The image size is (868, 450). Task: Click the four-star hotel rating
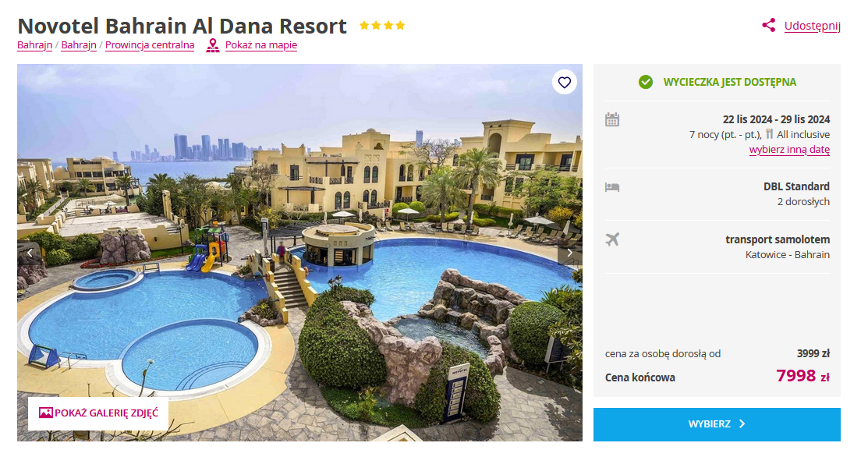pos(382,26)
